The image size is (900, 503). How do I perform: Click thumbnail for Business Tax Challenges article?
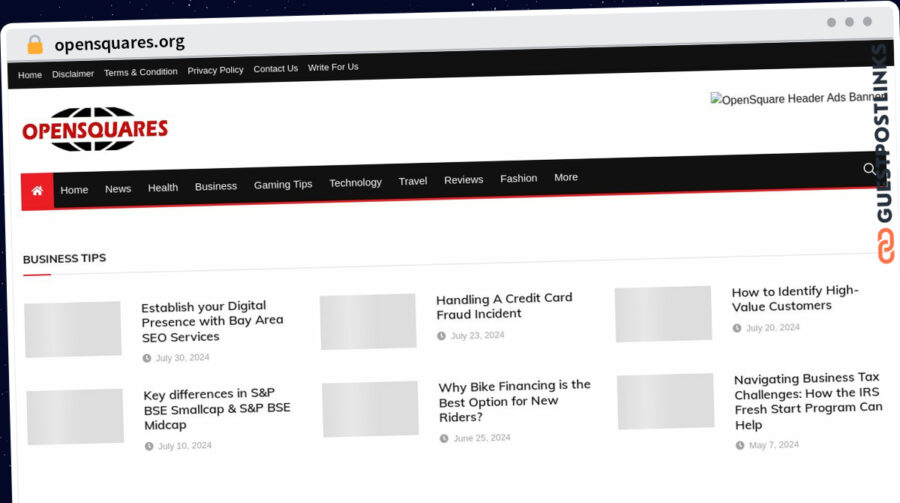pos(666,402)
